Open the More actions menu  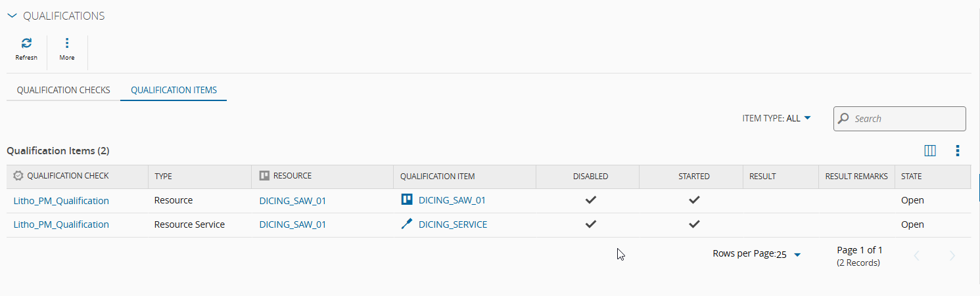[x=66, y=43]
